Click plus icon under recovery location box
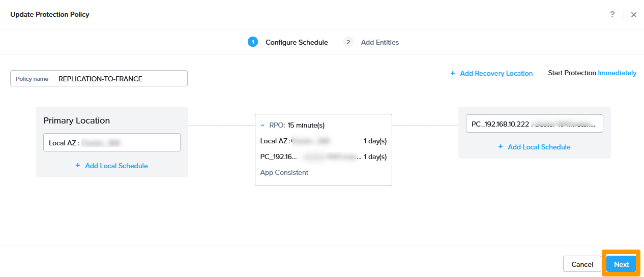The width and height of the screenshot is (644, 277). coord(501,147)
